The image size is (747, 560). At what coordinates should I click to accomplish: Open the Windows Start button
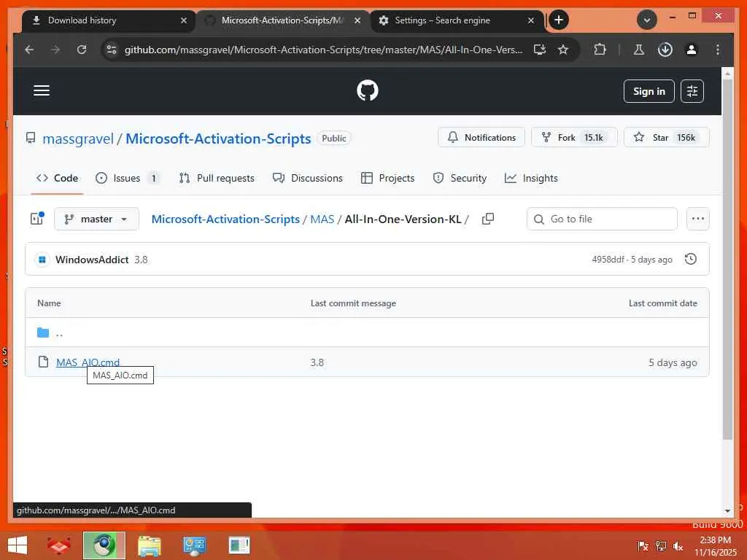click(x=18, y=545)
